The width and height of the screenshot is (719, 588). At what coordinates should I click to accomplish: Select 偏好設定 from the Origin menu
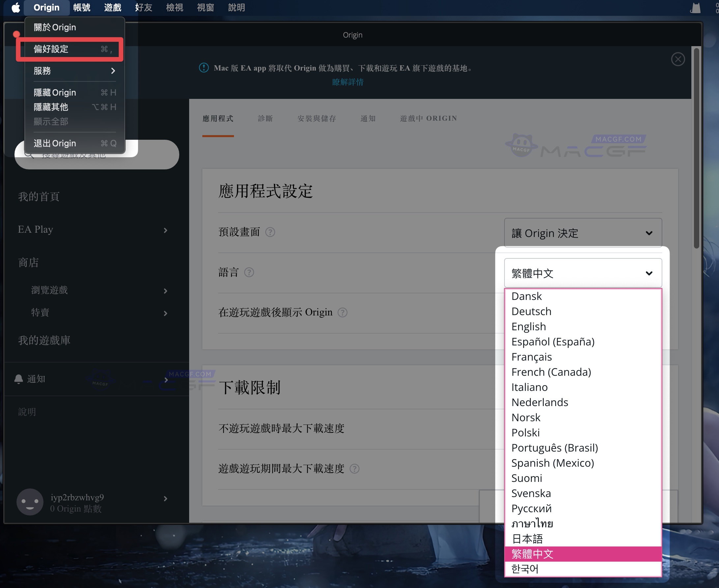[51, 49]
